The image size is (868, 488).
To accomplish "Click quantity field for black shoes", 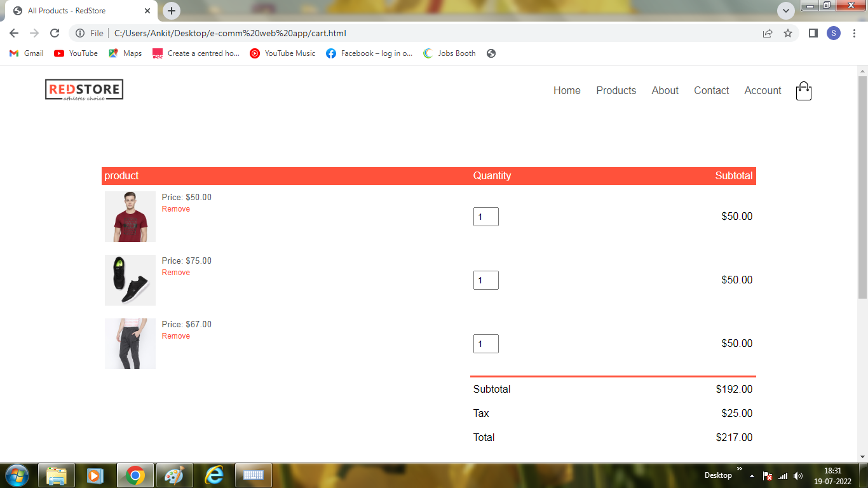I will tap(486, 280).
